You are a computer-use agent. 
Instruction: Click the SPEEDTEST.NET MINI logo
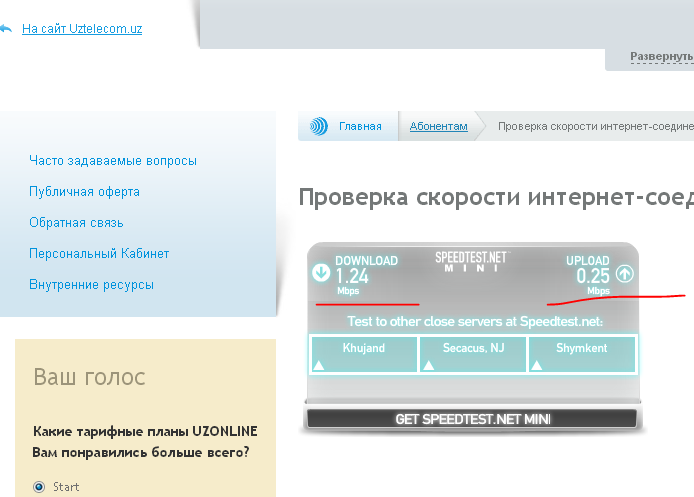tap(471, 262)
